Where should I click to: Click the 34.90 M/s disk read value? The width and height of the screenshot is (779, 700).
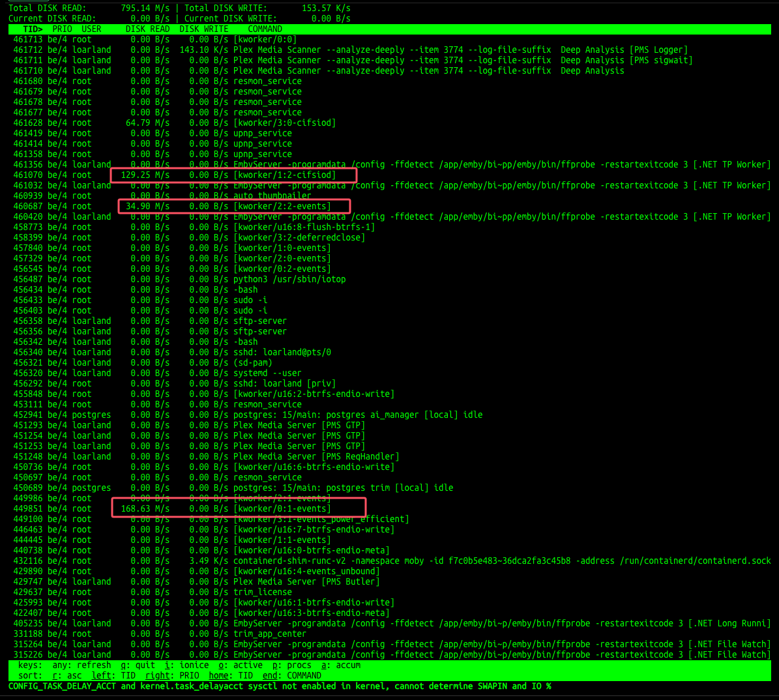[x=147, y=207]
